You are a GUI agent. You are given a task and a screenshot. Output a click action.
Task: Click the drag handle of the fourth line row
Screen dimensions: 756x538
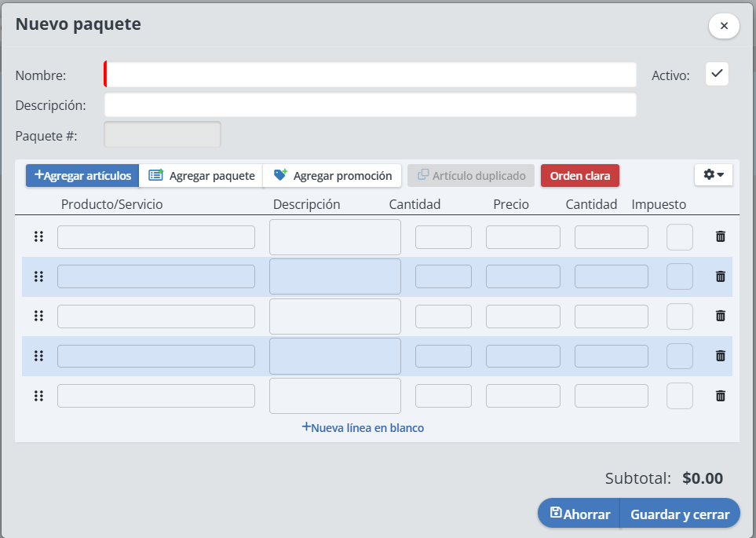click(38, 356)
